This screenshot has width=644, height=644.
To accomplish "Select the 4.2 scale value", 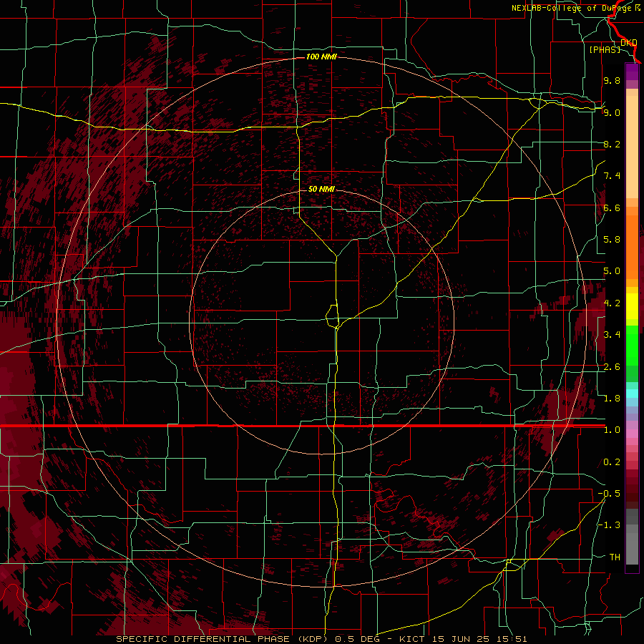I will coord(612,303).
